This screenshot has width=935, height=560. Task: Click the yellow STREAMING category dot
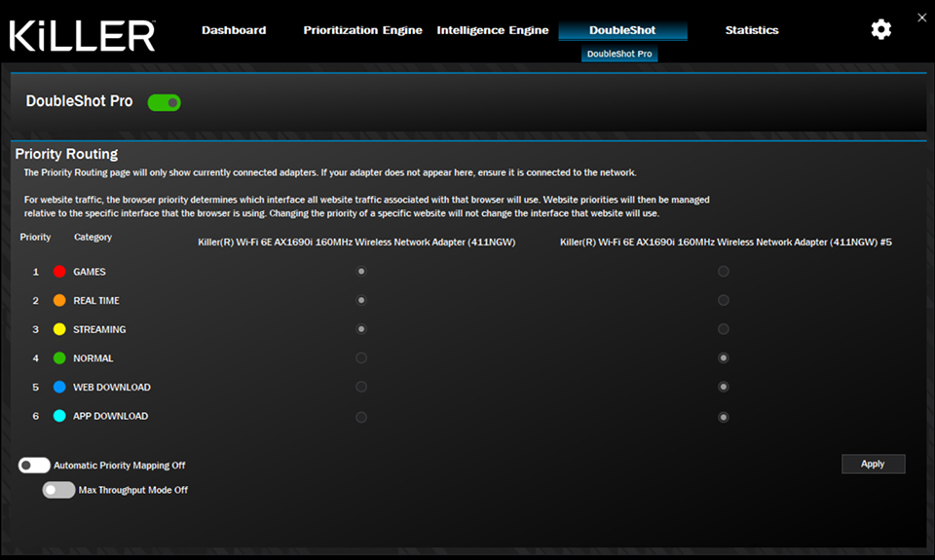(59, 329)
